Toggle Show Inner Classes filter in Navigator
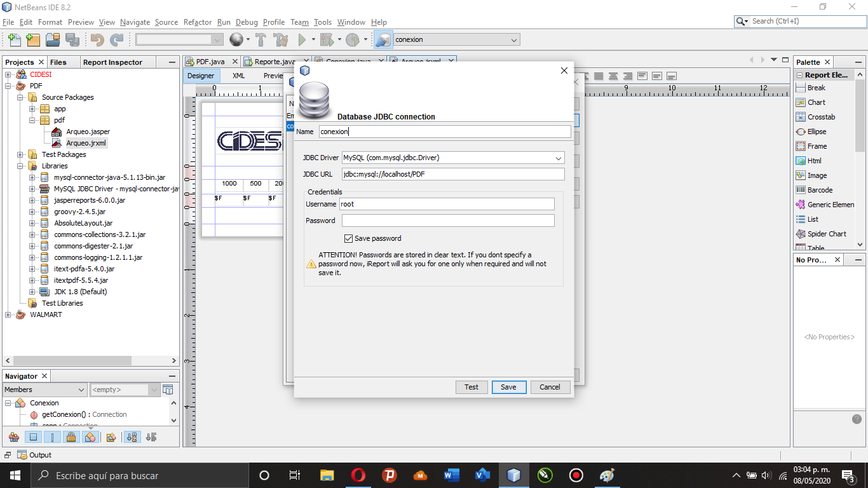This screenshot has height=488, width=868. tap(90, 437)
